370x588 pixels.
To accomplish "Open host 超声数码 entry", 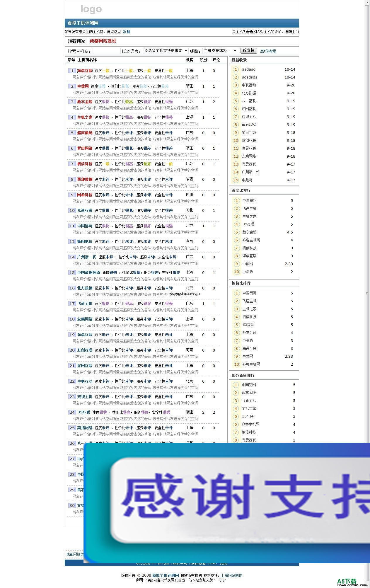I will pos(85,133).
